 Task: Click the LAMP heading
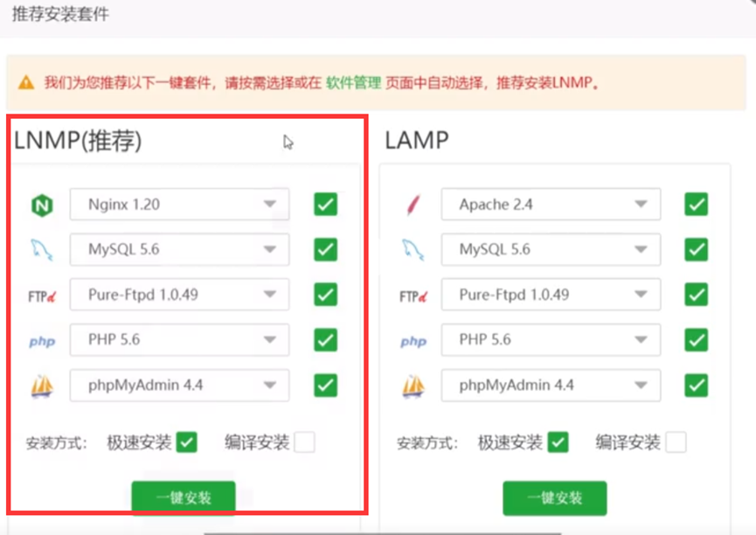coord(417,141)
